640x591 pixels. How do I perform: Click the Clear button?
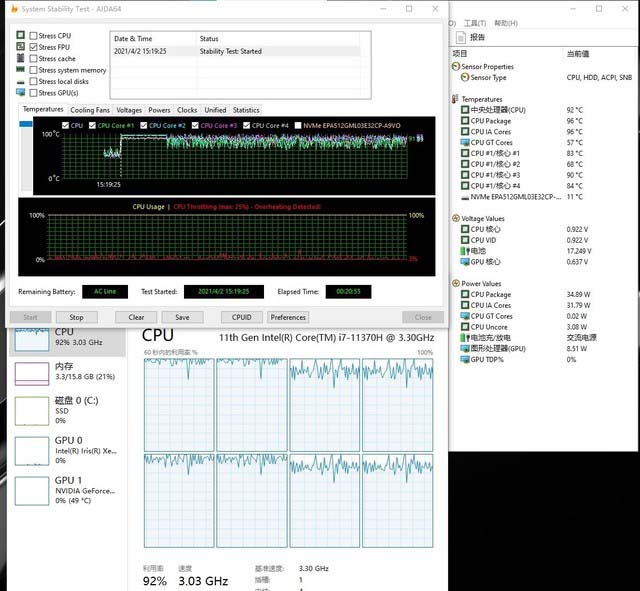pyautogui.click(x=136, y=317)
